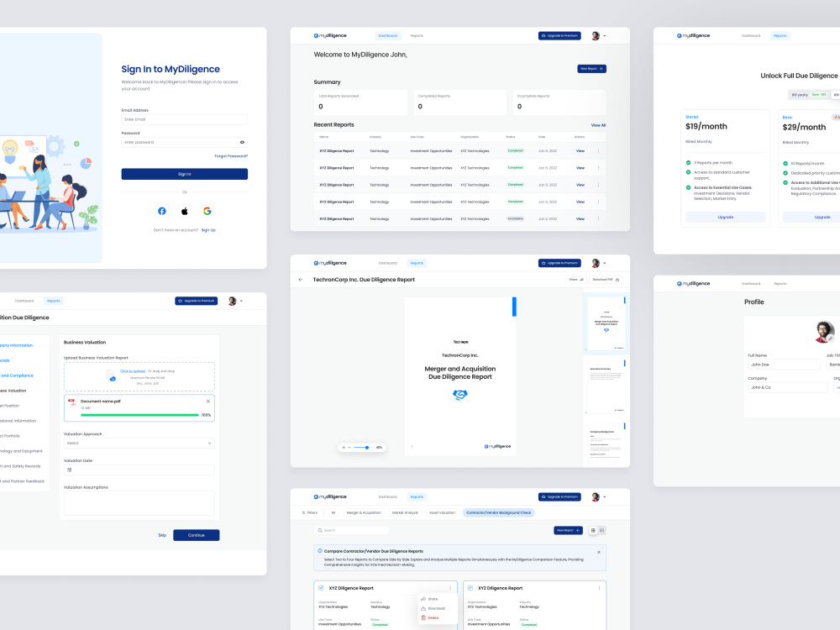Open profile dropdown on reports list screen
840x630 pixels.
coord(599,497)
